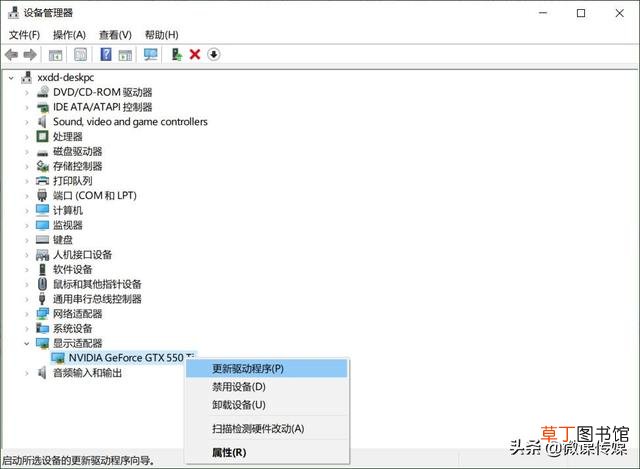
Task: Collapse the xxdd-deskpc root node
Action: coord(11,78)
